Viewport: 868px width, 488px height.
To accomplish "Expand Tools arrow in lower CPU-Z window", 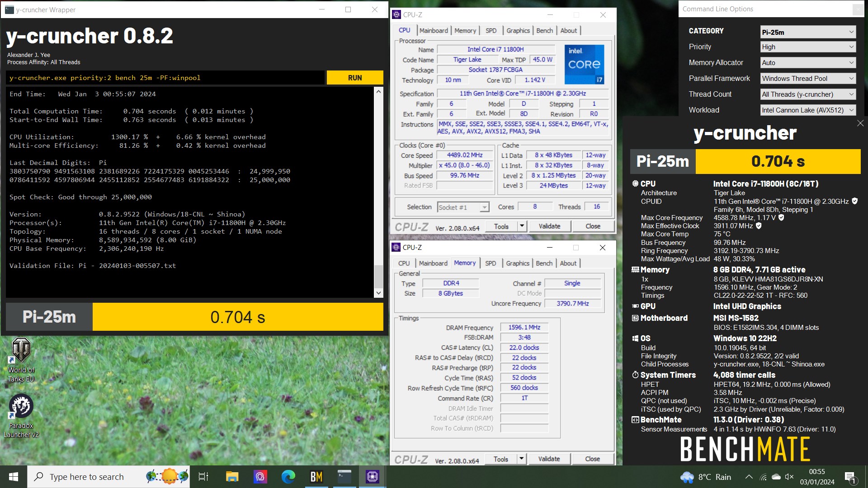I will [522, 459].
